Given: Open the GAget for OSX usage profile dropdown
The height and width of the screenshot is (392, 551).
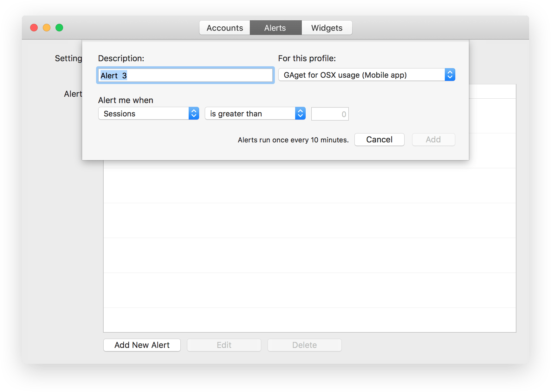Looking at the screenshot, I should tap(361, 75).
